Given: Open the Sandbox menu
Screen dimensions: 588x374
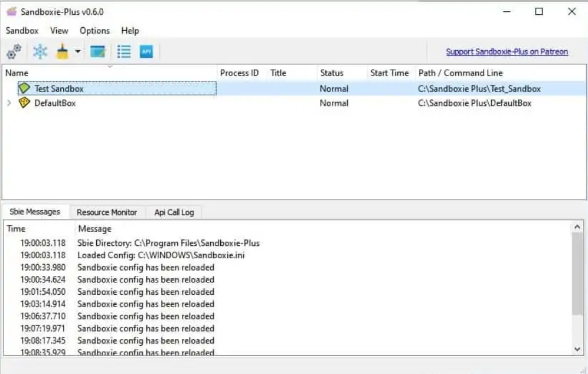Looking at the screenshot, I should 22,31.
